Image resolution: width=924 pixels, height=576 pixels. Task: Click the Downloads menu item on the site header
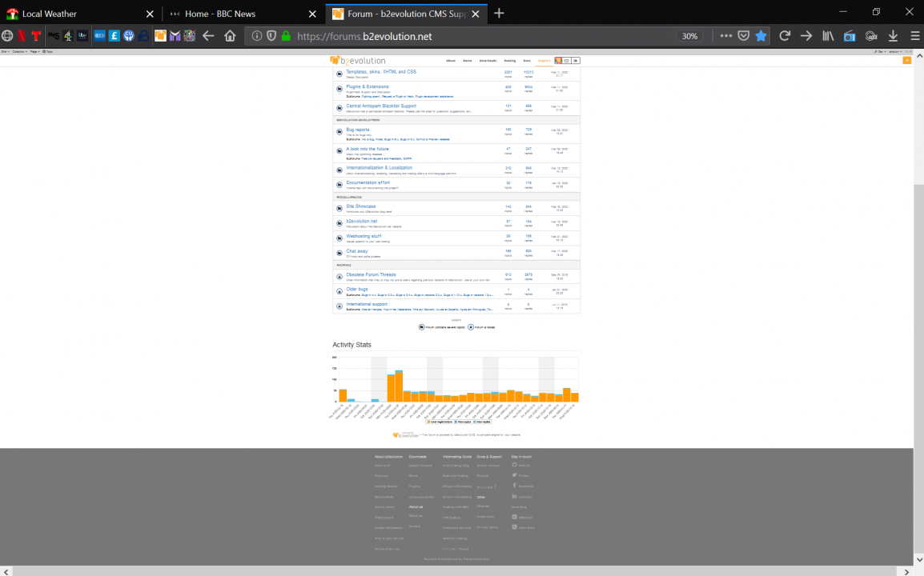pyautogui.click(x=488, y=61)
